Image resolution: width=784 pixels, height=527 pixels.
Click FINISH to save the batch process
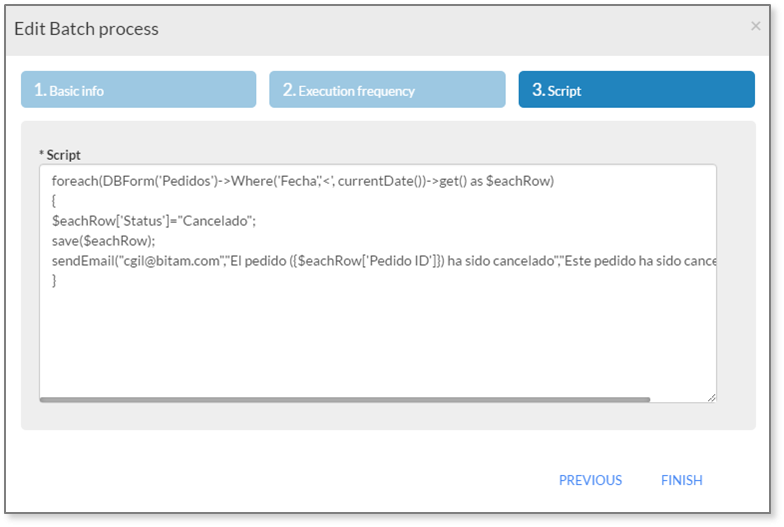point(682,480)
